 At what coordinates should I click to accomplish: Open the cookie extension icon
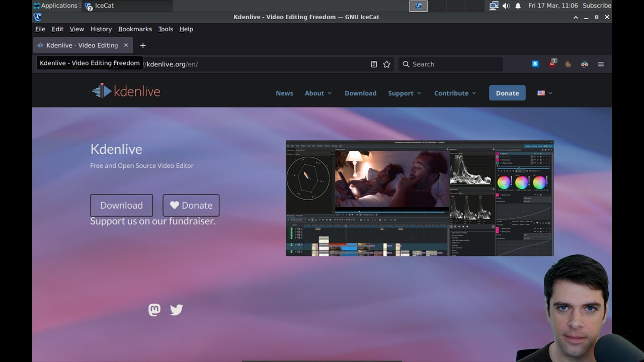click(x=568, y=64)
